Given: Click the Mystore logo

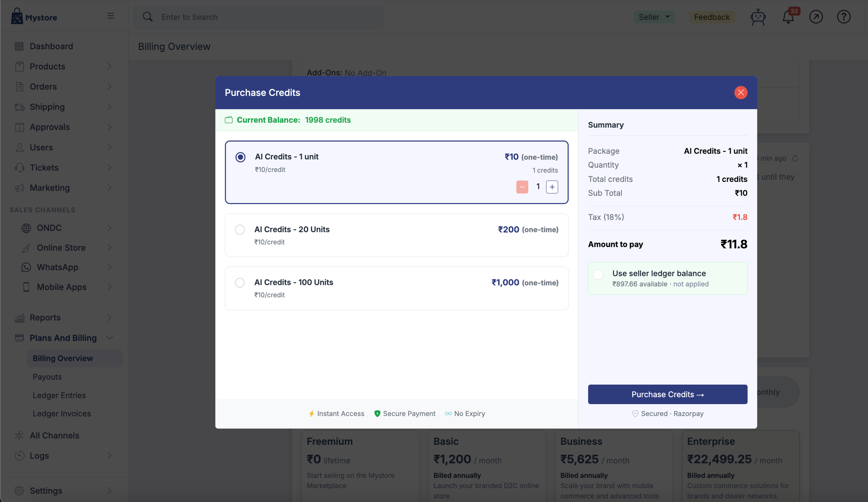Looking at the screenshot, I should click(x=34, y=17).
